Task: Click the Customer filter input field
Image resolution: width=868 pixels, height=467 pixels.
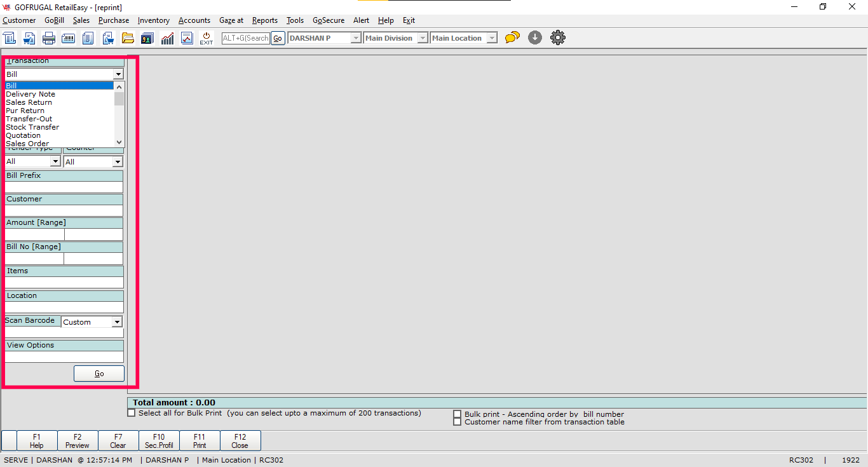Action: coord(64,210)
